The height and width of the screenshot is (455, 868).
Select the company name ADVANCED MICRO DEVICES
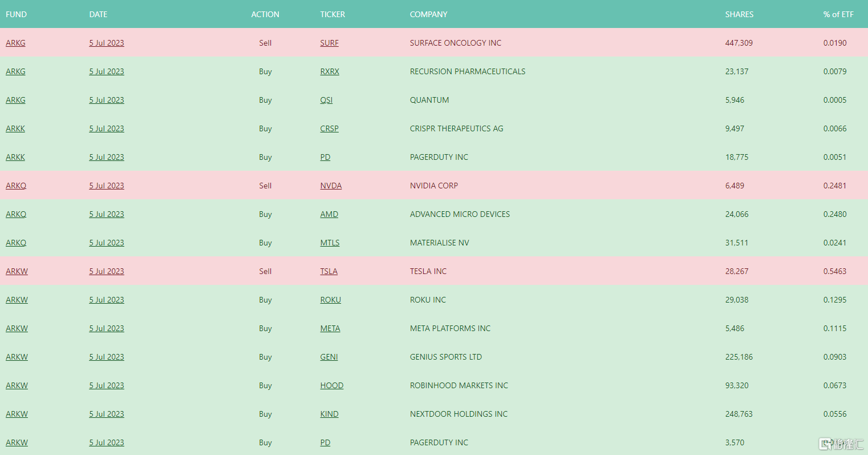(x=460, y=214)
